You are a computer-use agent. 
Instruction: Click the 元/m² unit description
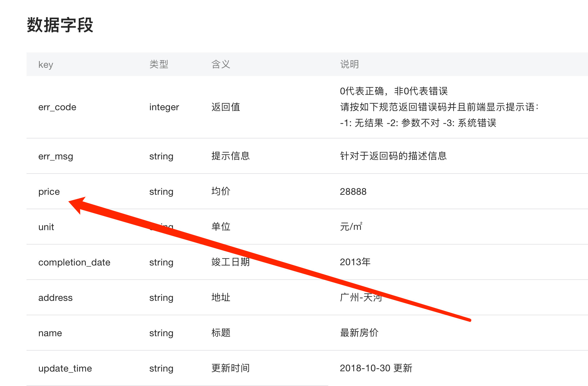coord(351,227)
